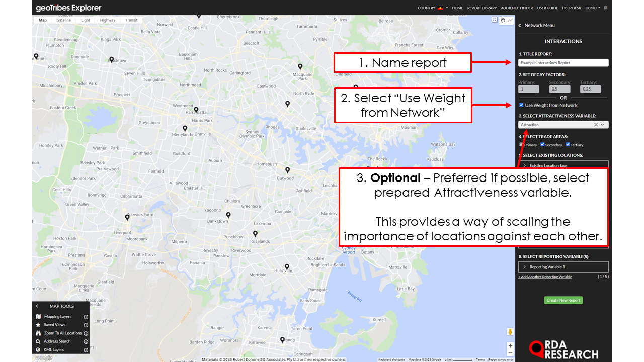Click Add Another Reporting Variable link

[545, 277]
